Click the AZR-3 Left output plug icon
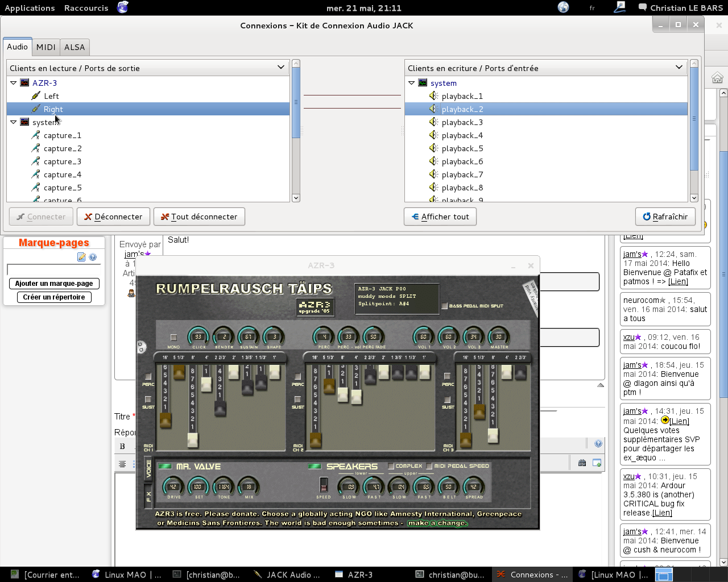The height and width of the screenshot is (582, 728). (x=36, y=96)
